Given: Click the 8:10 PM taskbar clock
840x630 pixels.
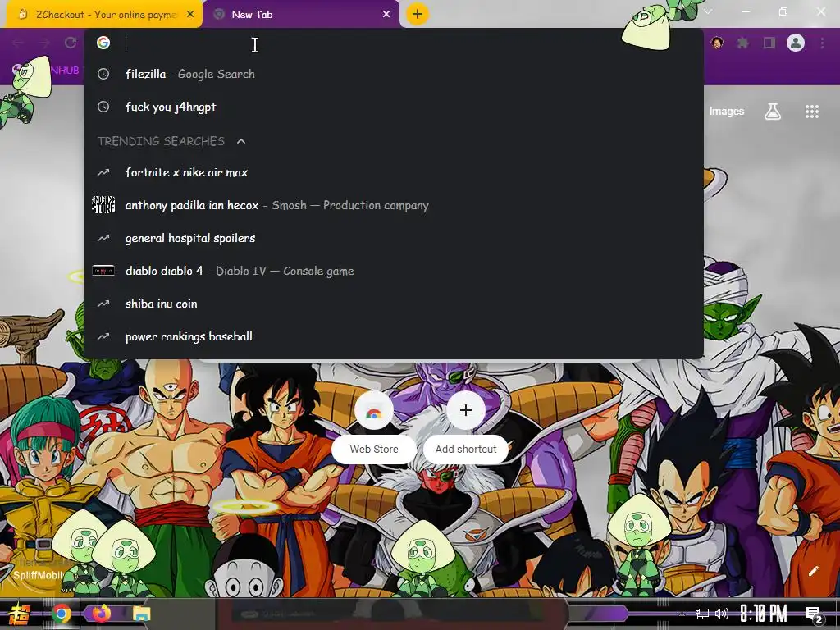Looking at the screenshot, I should [x=764, y=614].
